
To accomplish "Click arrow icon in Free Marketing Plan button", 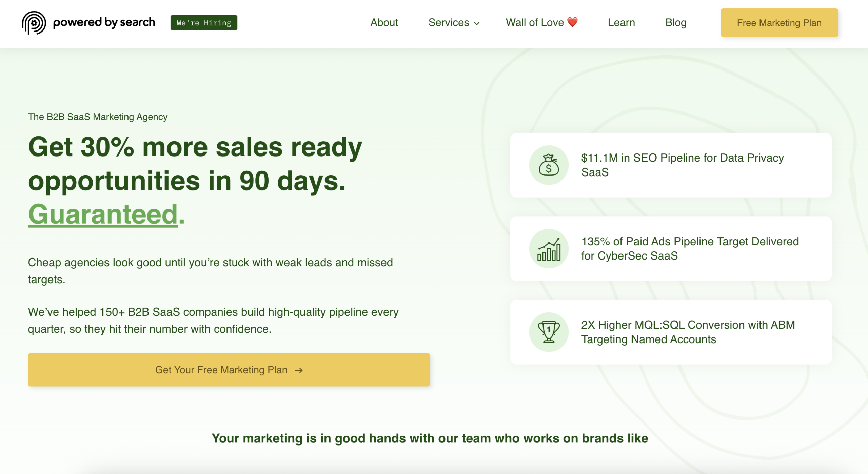I will (x=299, y=370).
